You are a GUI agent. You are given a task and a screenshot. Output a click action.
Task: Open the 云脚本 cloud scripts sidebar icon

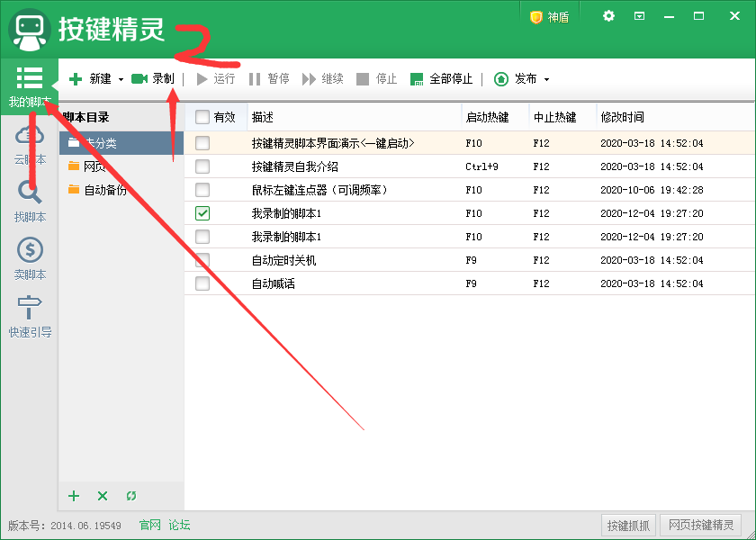pyautogui.click(x=29, y=135)
